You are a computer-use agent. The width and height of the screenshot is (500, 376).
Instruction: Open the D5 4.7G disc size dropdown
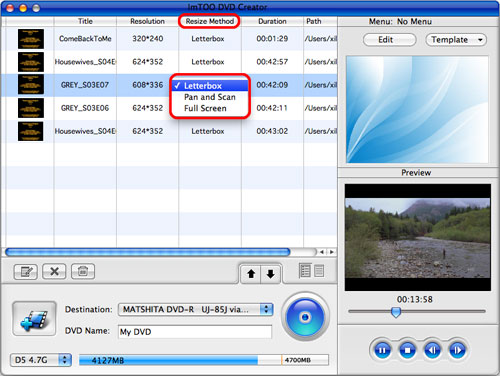click(41, 360)
